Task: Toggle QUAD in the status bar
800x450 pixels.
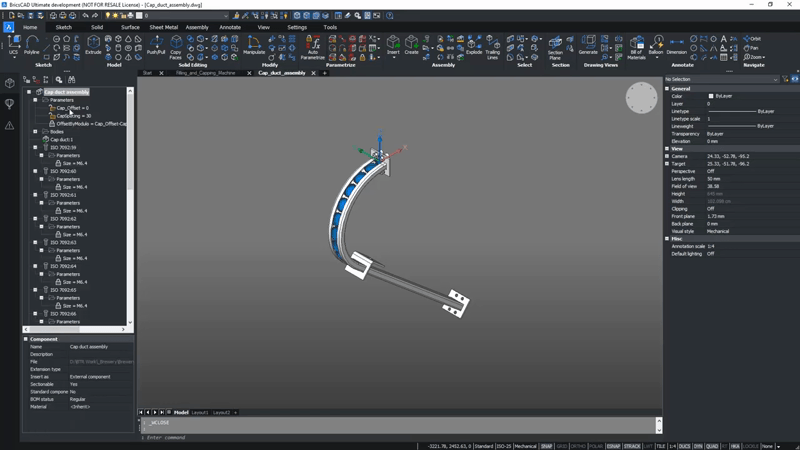Action: pos(712,446)
